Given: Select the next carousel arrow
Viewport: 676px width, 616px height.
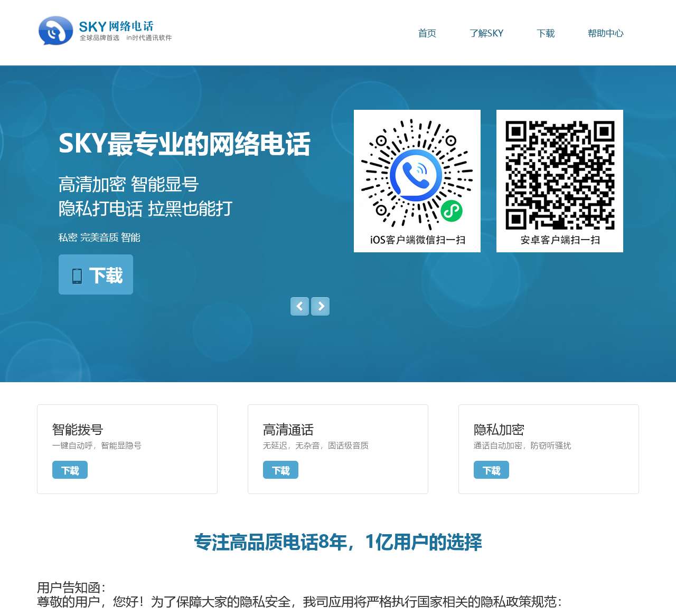Looking at the screenshot, I should pyautogui.click(x=320, y=306).
